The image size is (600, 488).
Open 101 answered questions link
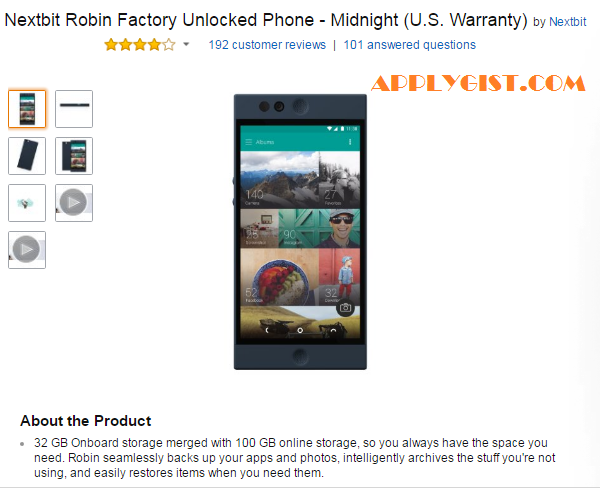tap(409, 45)
